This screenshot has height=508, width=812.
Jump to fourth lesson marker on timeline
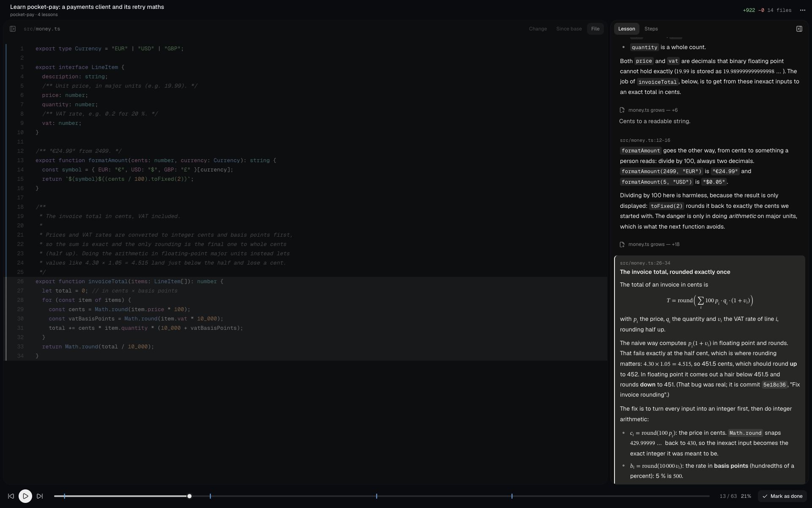(512, 496)
